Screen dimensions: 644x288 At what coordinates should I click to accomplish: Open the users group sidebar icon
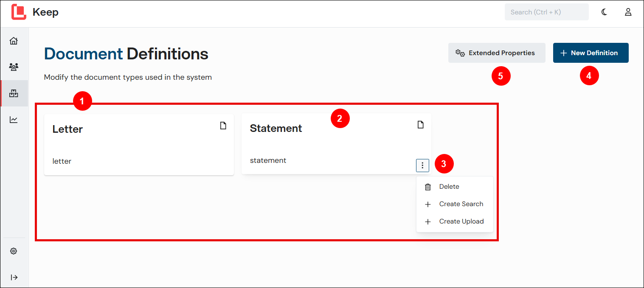pos(14,67)
